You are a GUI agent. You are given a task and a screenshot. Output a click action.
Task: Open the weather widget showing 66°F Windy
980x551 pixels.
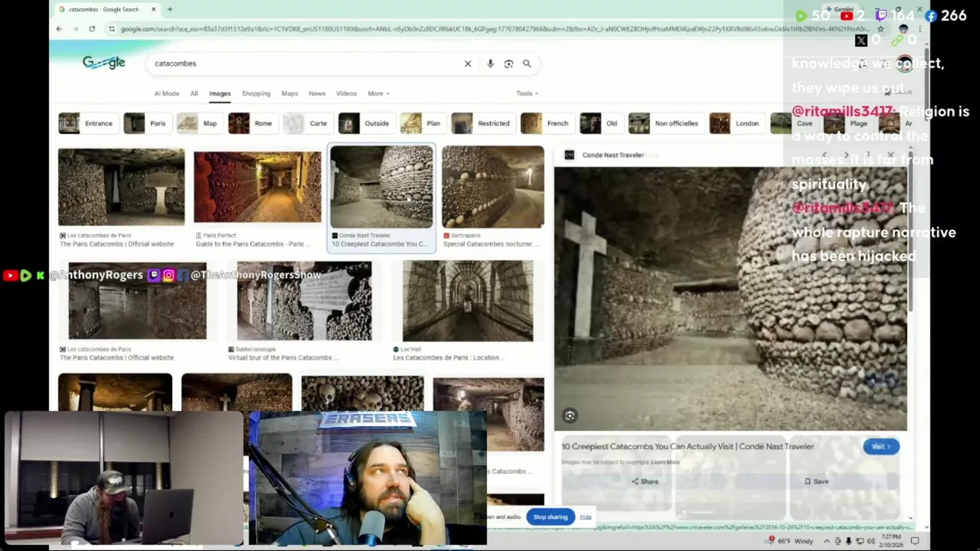790,541
